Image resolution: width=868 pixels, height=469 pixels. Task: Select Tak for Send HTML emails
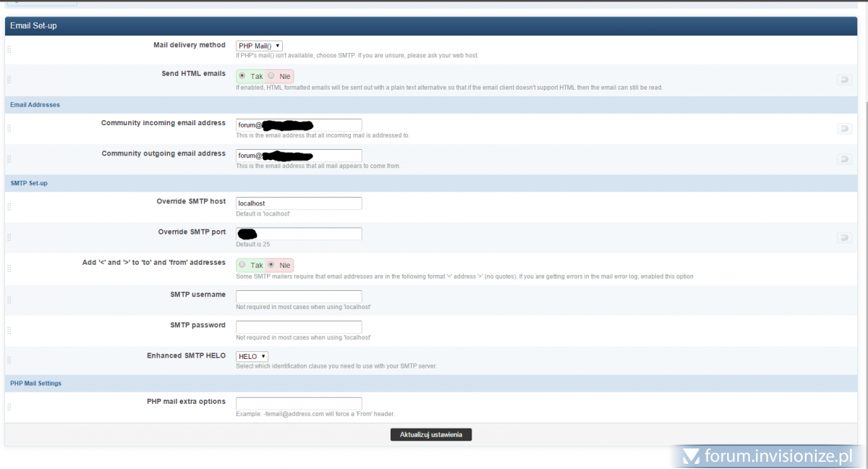click(x=242, y=75)
